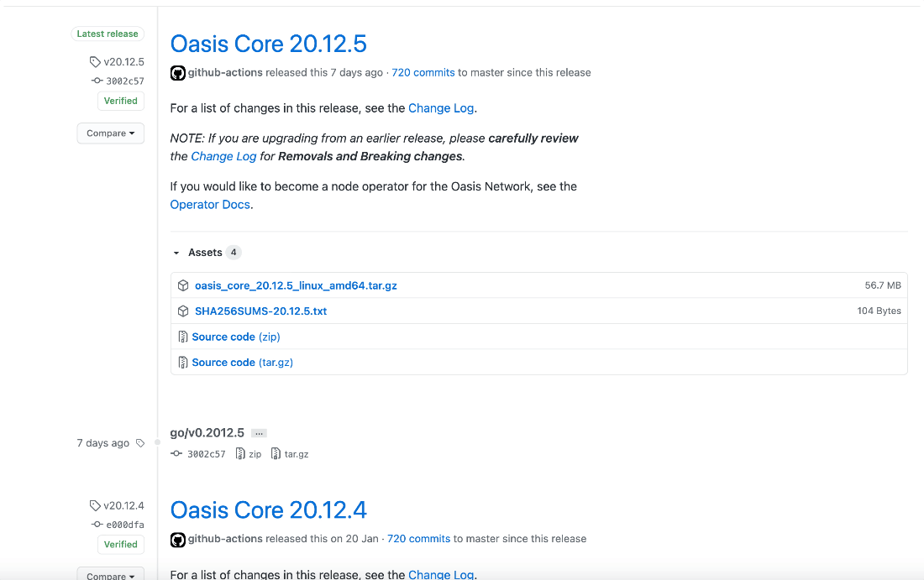Click the 7 days ago timestamp

click(x=103, y=443)
